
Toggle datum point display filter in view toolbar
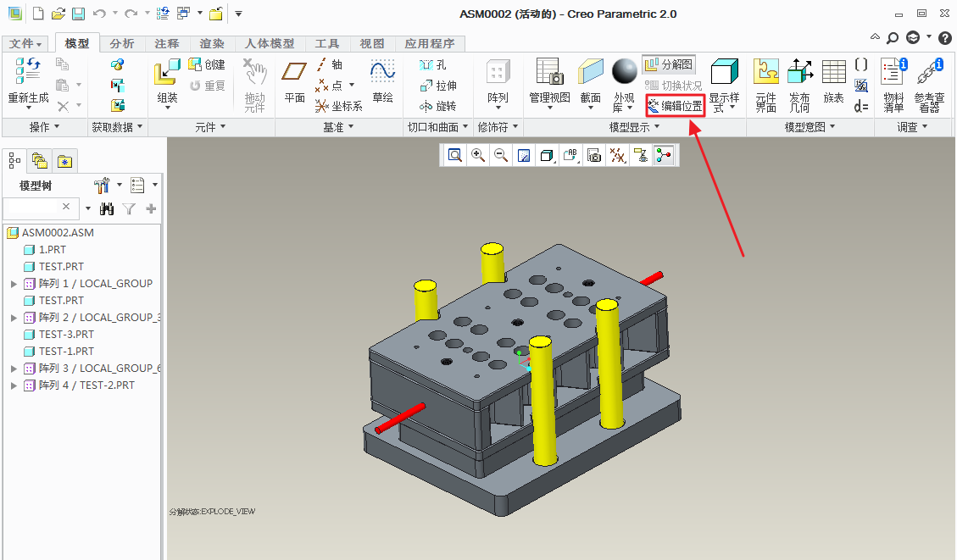point(618,155)
